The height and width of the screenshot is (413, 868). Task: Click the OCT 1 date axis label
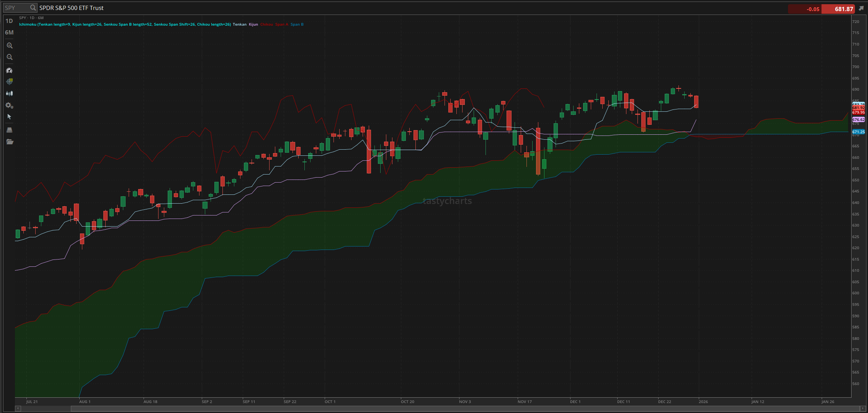(330, 402)
